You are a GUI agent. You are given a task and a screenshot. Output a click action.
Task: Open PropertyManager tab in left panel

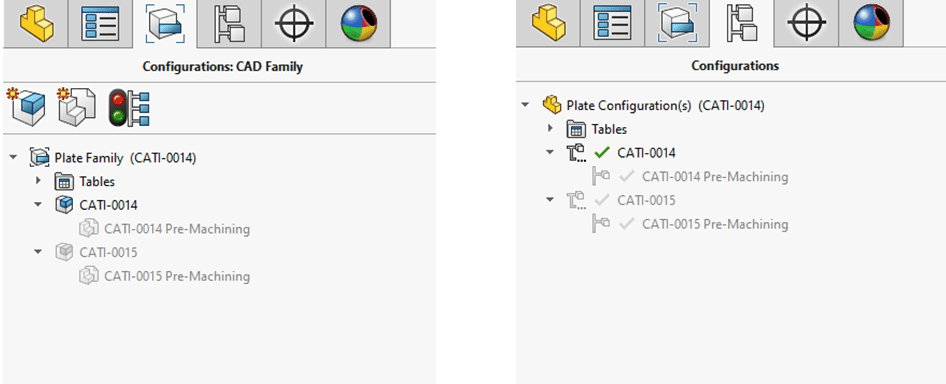coord(100,24)
